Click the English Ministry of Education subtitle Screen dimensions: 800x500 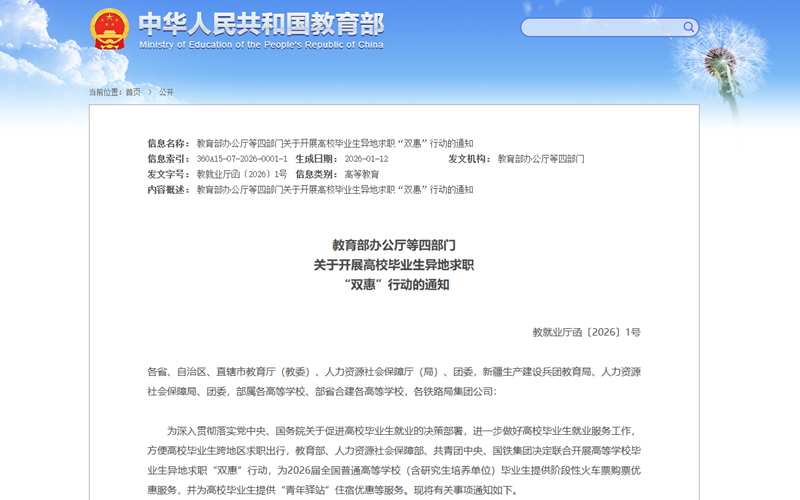(261, 45)
